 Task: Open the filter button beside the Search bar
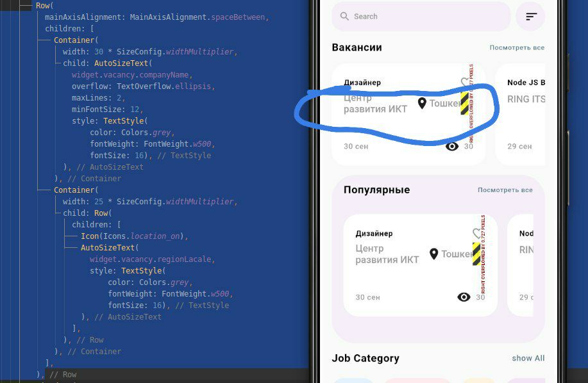(531, 17)
